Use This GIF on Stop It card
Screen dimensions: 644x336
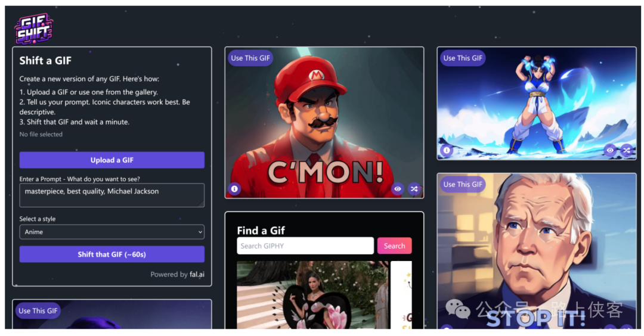pos(463,184)
